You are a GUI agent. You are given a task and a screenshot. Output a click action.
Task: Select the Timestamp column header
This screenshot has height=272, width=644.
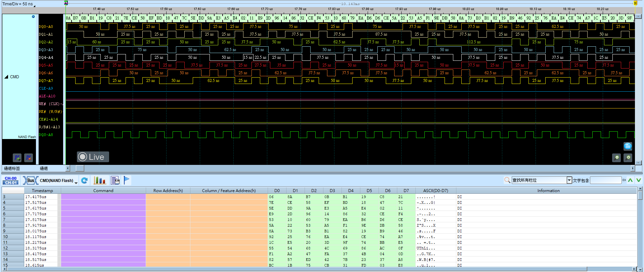42,190
